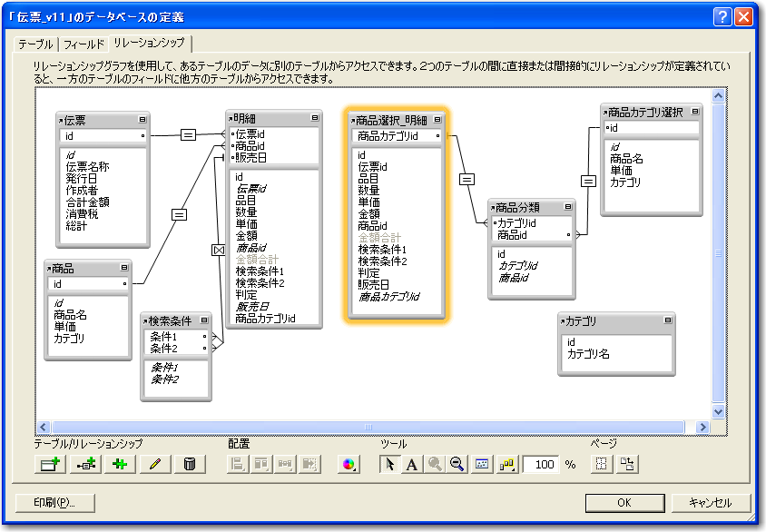Click the trash can delete icon
The width and height of the screenshot is (766, 532).
click(x=189, y=464)
